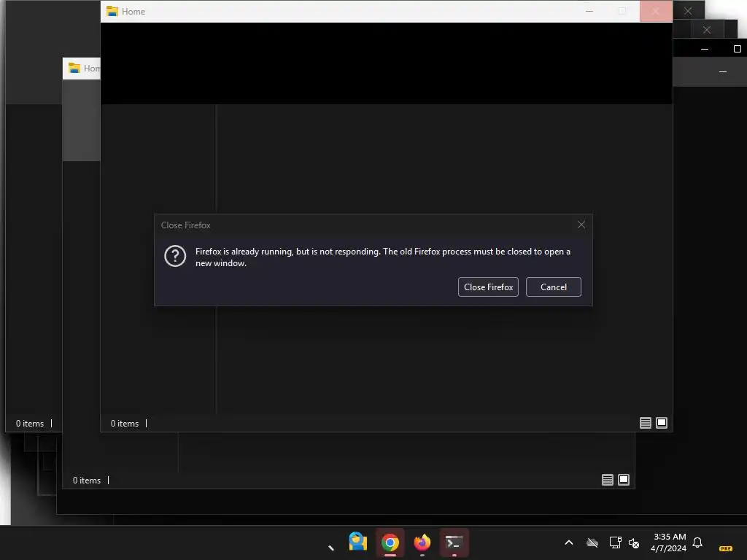This screenshot has width=747, height=560.
Task: Click '0 items' in front Home window status bar
Action: tap(125, 424)
